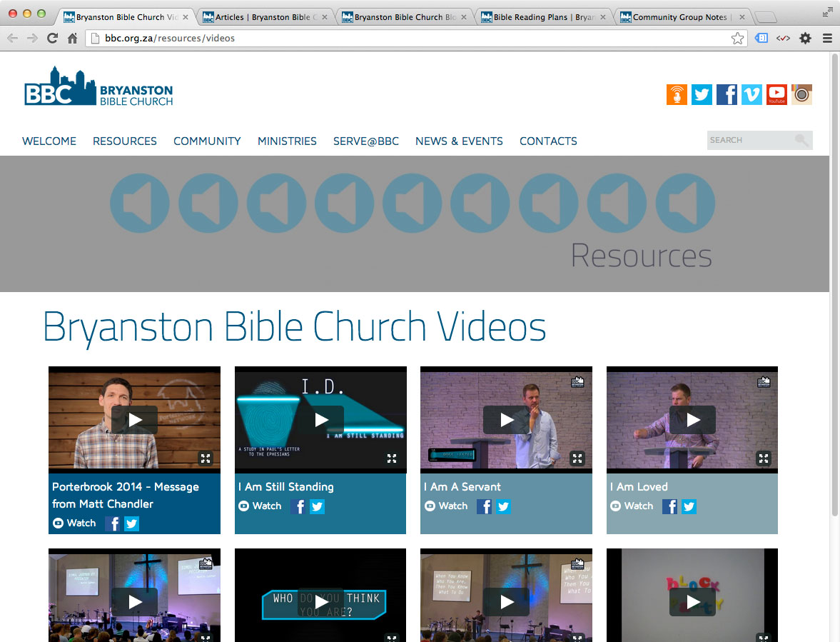Open the CONTACTS menu
Screen dimensions: 840x642
click(x=548, y=141)
